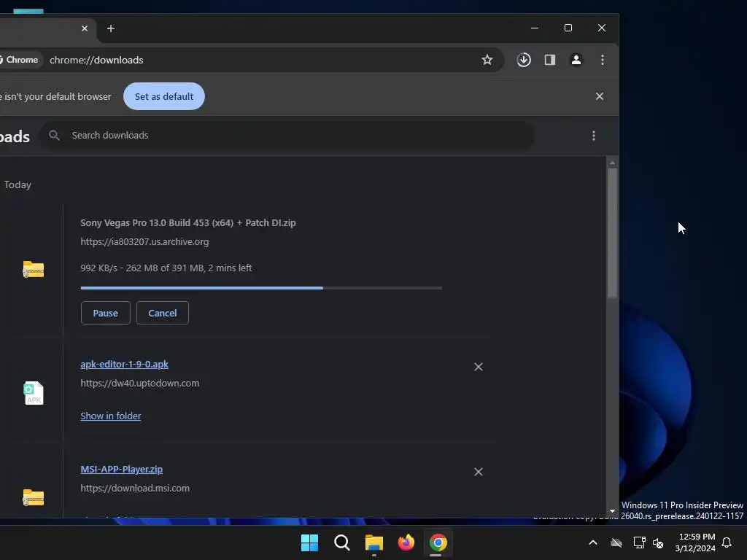
Task: Click the APK file icon
Action: pyautogui.click(x=34, y=393)
